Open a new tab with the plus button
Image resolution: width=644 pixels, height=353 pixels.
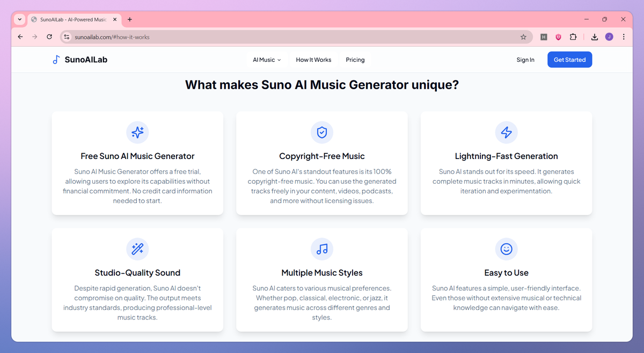click(x=129, y=19)
